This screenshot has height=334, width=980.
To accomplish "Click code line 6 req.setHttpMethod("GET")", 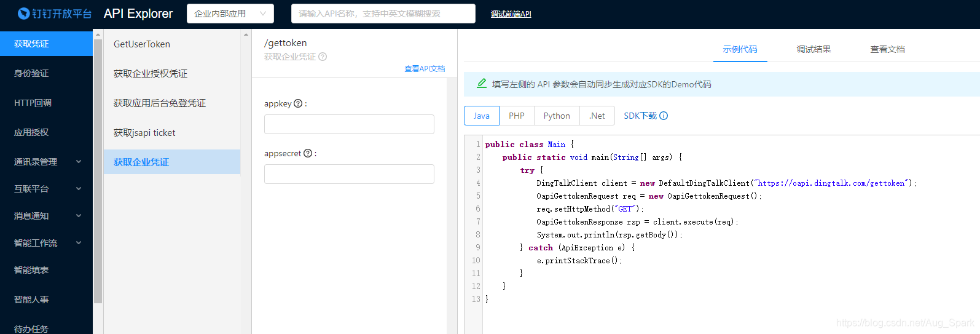I will [x=590, y=209].
